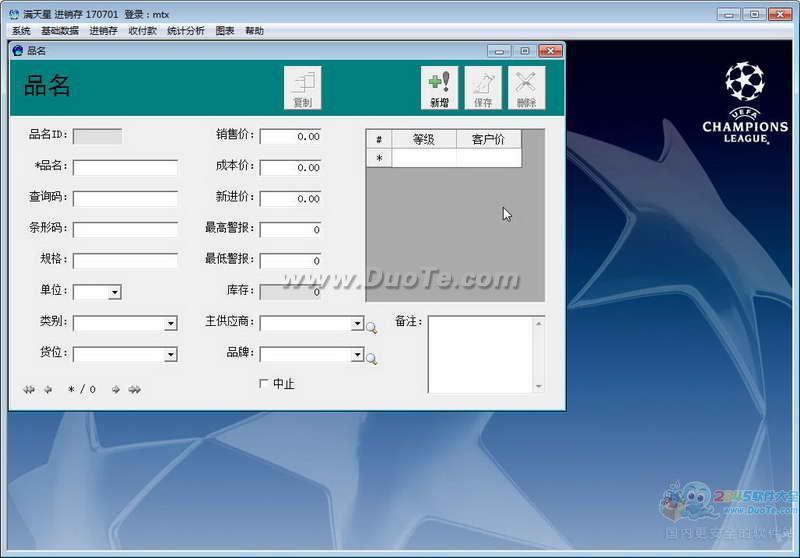Click the 规格 input field
Screen dimensions: 800x558
click(x=126, y=261)
